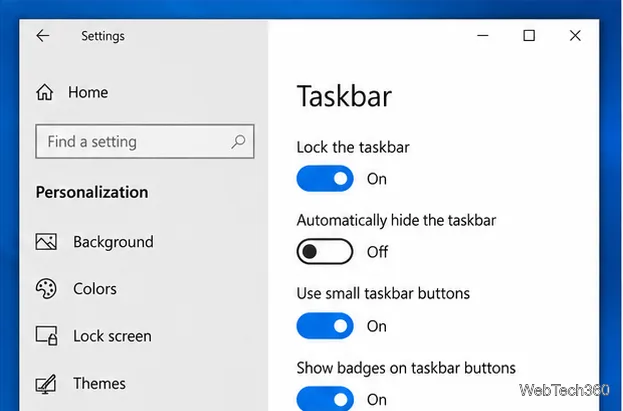Close the Settings window
This screenshot has height=411, width=623.
[x=575, y=36]
